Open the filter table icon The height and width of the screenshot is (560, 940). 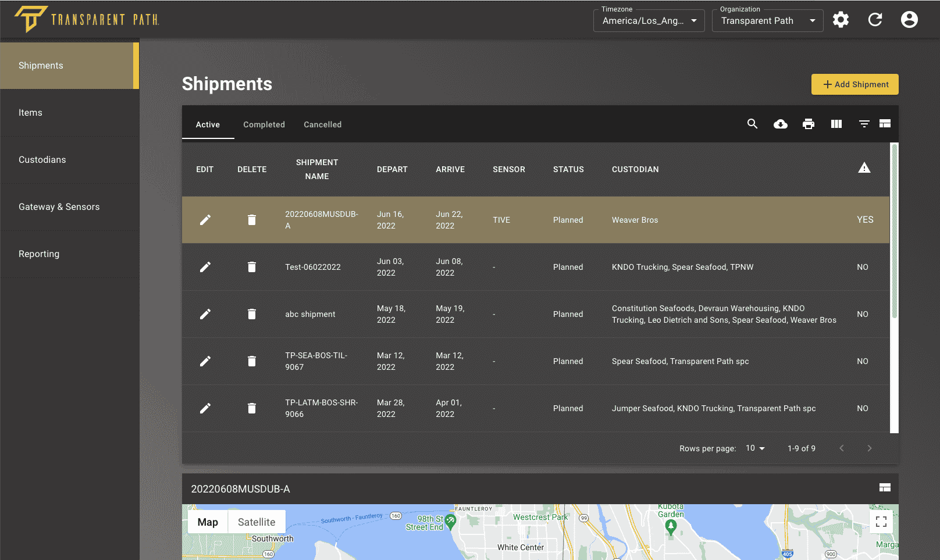coord(864,124)
